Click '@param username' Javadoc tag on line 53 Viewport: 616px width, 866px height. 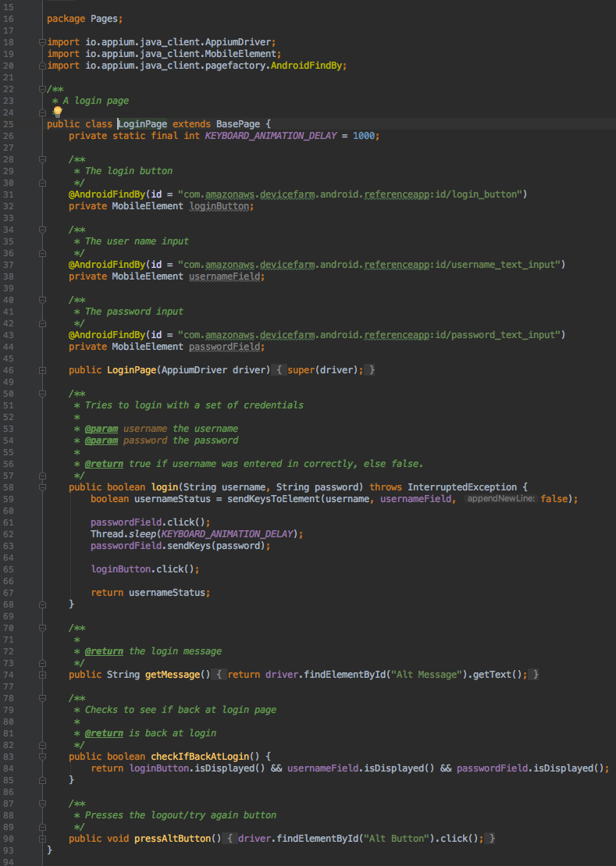click(x=126, y=429)
